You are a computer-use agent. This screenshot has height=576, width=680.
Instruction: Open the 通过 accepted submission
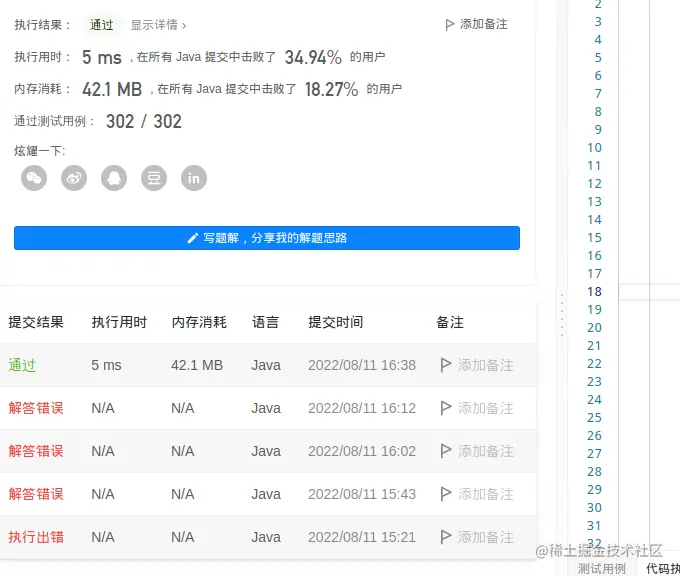coord(22,365)
